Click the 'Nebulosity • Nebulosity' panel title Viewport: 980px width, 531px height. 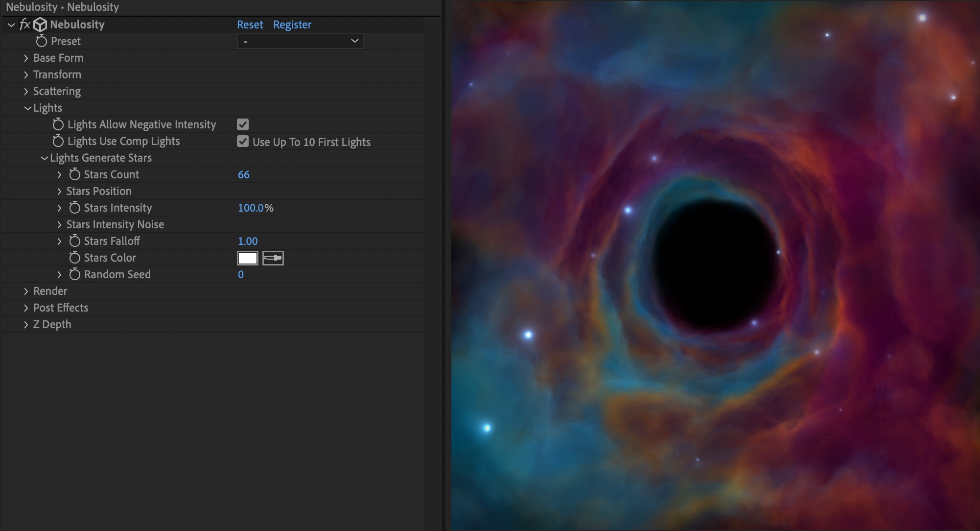(x=63, y=7)
